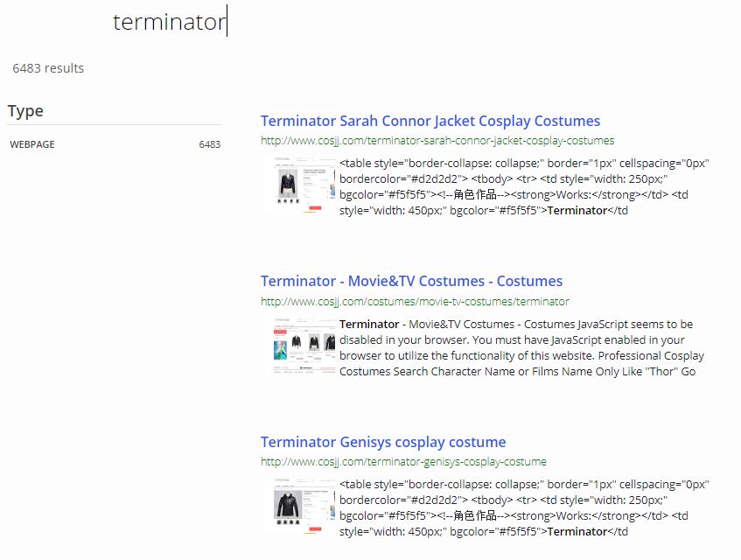Visit the terminator-genisys-cosplay-costume URL link

403,461
